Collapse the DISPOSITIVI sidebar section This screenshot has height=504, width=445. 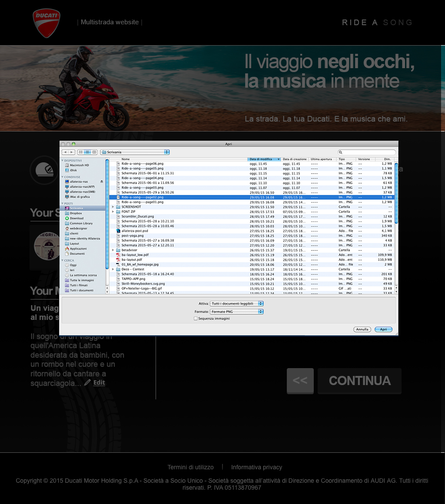tap(63, 160)
